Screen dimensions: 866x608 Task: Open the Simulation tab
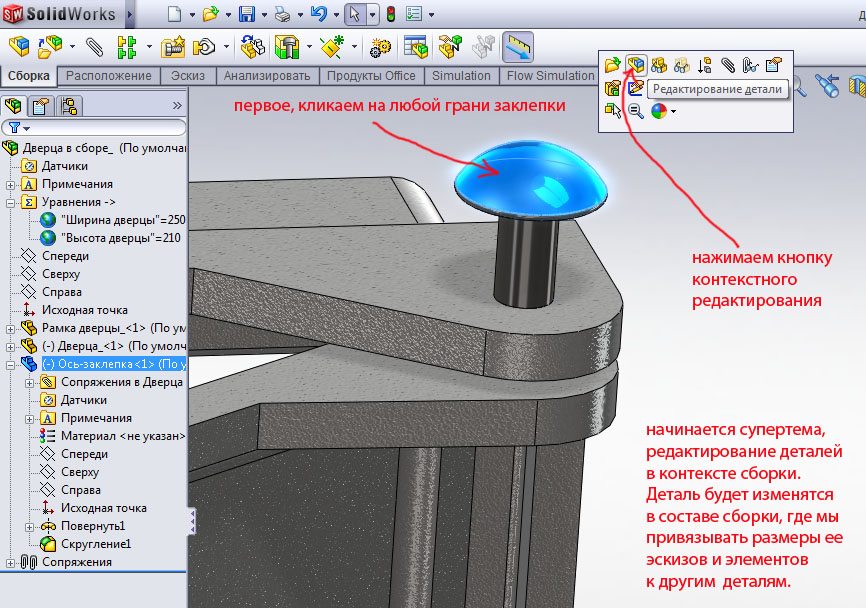(x=460, y=76)
